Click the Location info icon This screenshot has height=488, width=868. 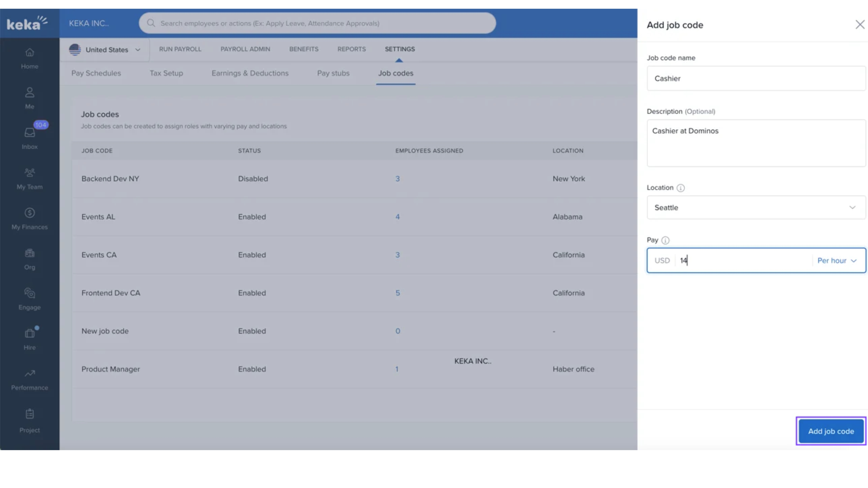(680, 188)
